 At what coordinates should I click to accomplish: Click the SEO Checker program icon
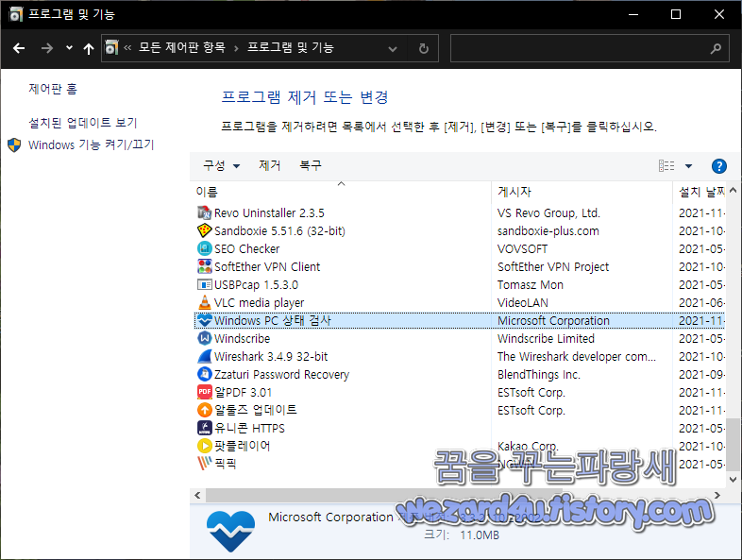(204, 248)
